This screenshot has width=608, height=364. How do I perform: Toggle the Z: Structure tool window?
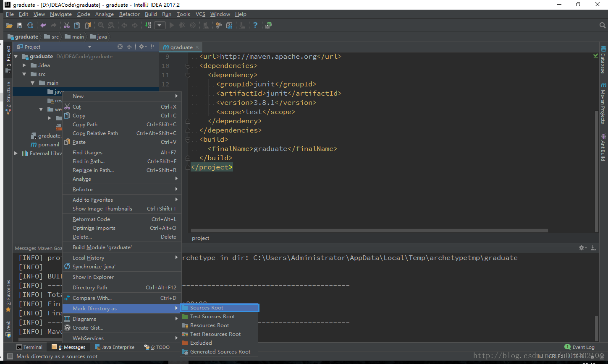click(8, 98)
